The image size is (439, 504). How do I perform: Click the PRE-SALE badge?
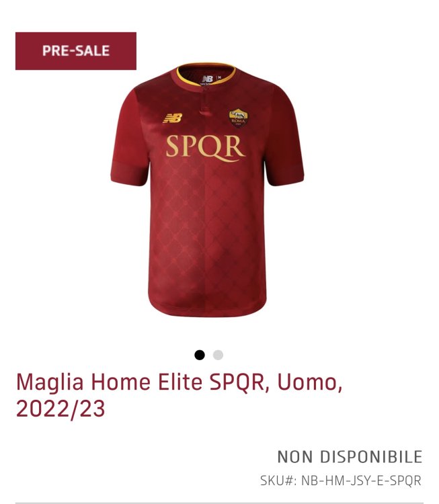(76, 51)
